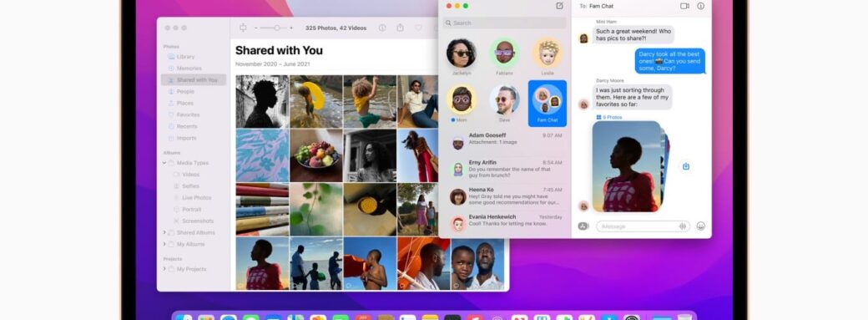Select Shared with You in sidebar
Screen dimensions: 868x320
(193, 80)
